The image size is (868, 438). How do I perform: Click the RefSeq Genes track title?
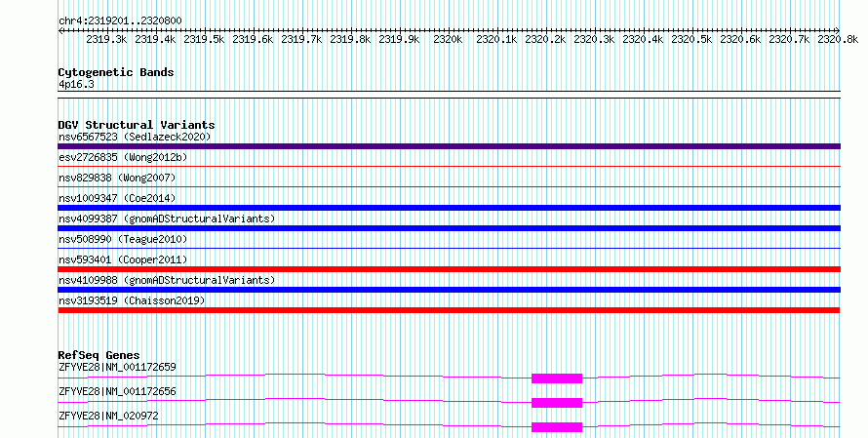(99, 355)
